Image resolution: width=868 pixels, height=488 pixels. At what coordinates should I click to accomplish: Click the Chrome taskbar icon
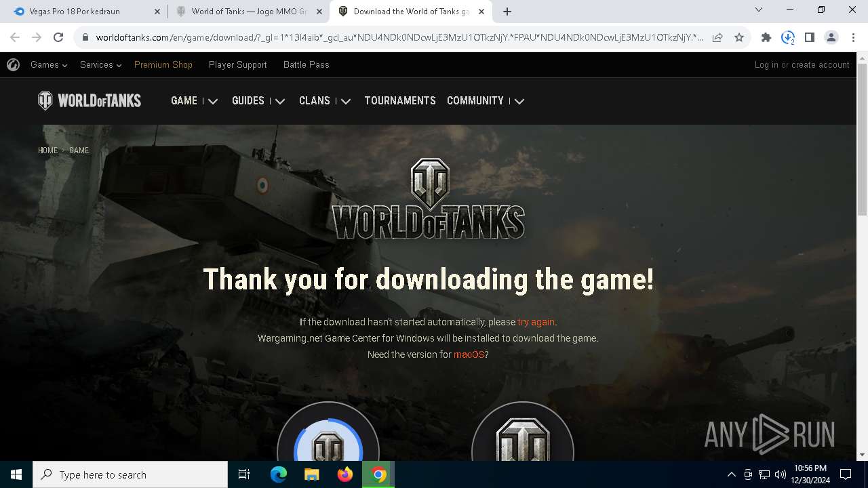pos(378,474)
